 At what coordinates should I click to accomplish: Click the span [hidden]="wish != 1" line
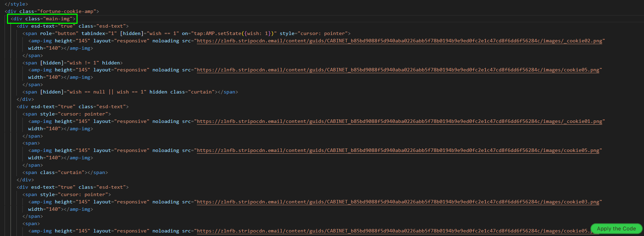point(72,63)
